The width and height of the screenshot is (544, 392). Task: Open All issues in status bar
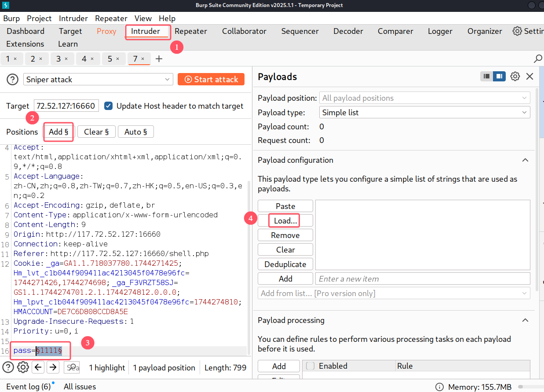coord(80,387)
